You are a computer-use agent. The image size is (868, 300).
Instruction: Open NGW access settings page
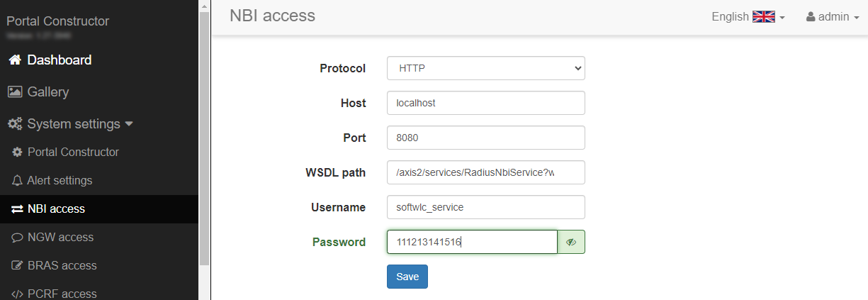(60, 238)
